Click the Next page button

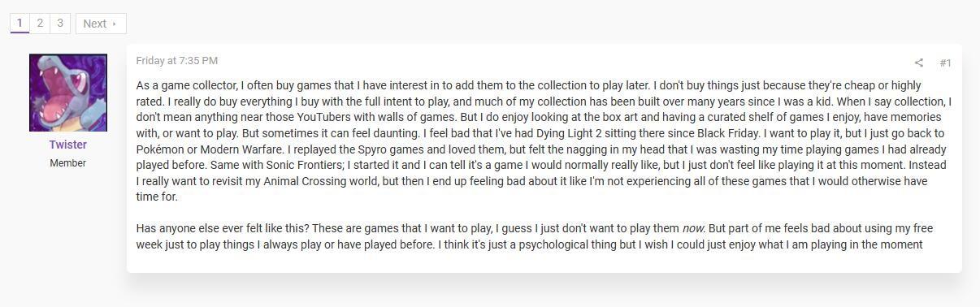[101, 24]
